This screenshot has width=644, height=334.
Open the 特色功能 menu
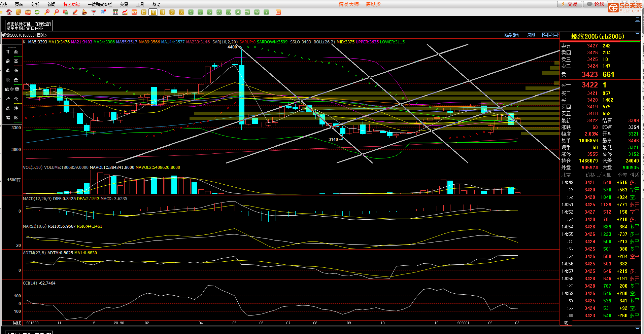[71, 4]
